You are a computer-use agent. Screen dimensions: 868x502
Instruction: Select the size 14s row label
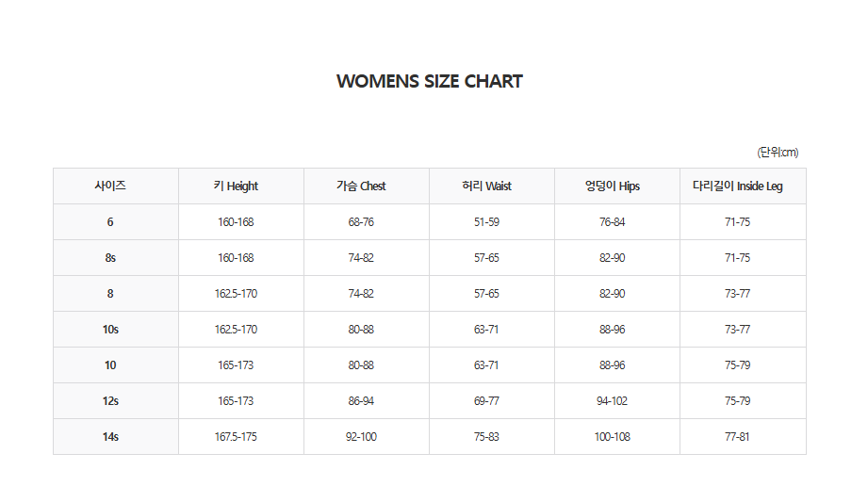(110, 437)
